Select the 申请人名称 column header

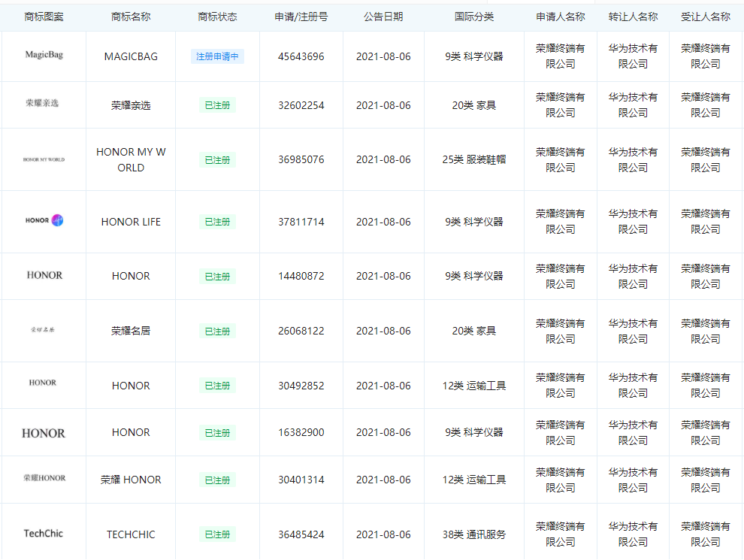coord(561,17)
